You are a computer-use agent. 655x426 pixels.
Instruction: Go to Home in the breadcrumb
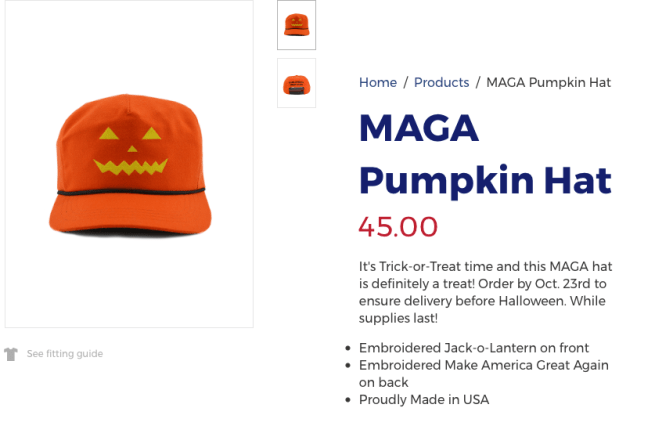point(378,82)
